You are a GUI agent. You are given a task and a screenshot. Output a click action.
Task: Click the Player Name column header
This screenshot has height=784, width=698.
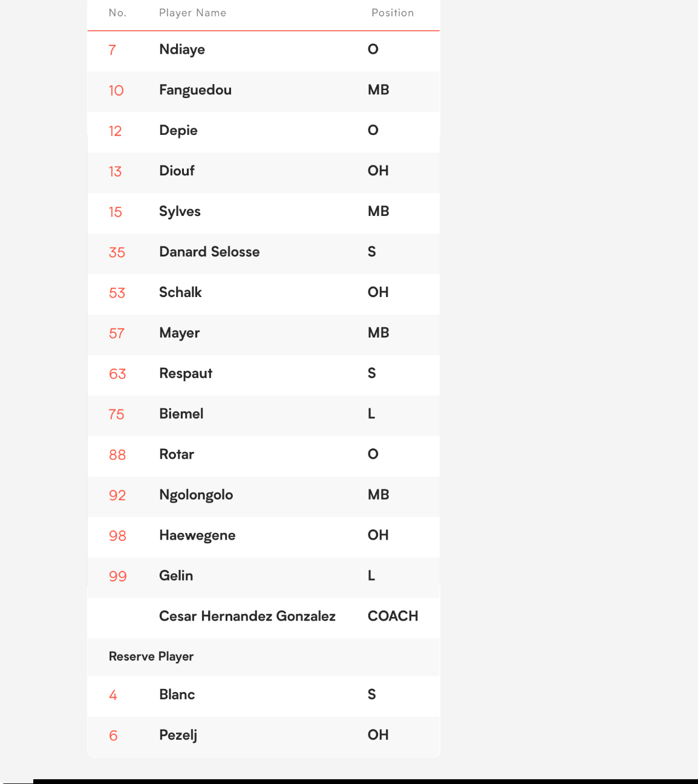[192, 13]
